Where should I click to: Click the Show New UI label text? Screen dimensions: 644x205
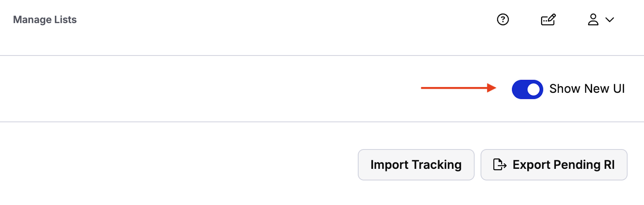pyautogui.click(x=587, y=89)
